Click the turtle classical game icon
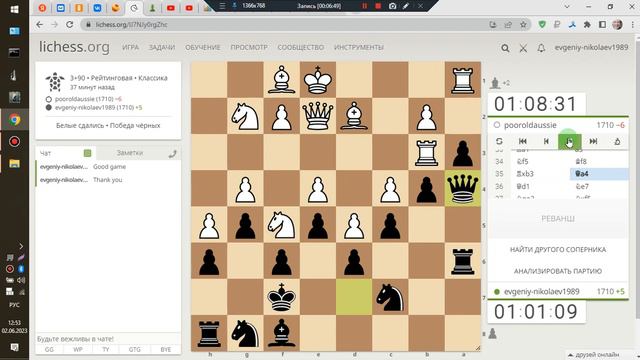Viewport: 640px width, 360px height. pos(55,82)
